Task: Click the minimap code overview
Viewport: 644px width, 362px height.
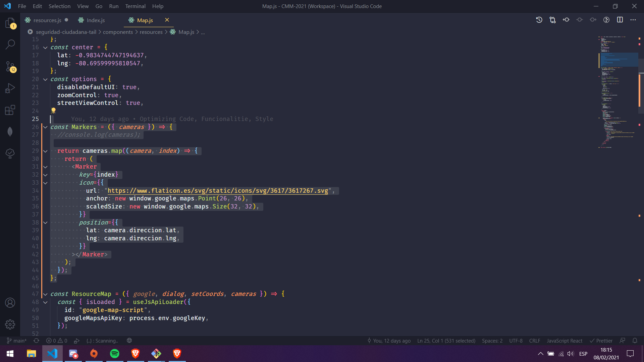Action: click(618, 92)
